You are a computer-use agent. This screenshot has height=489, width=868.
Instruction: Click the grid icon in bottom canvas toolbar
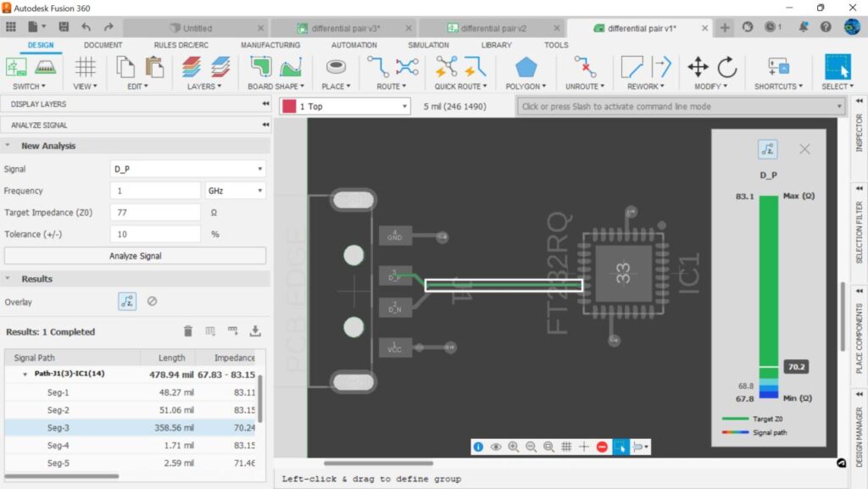(x=566, y=447)
